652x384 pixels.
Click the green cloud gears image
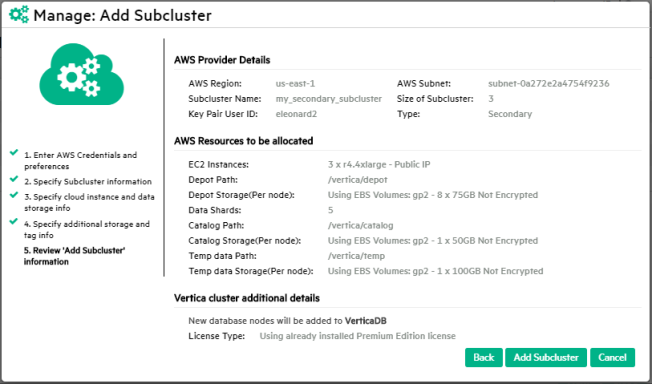82,74
